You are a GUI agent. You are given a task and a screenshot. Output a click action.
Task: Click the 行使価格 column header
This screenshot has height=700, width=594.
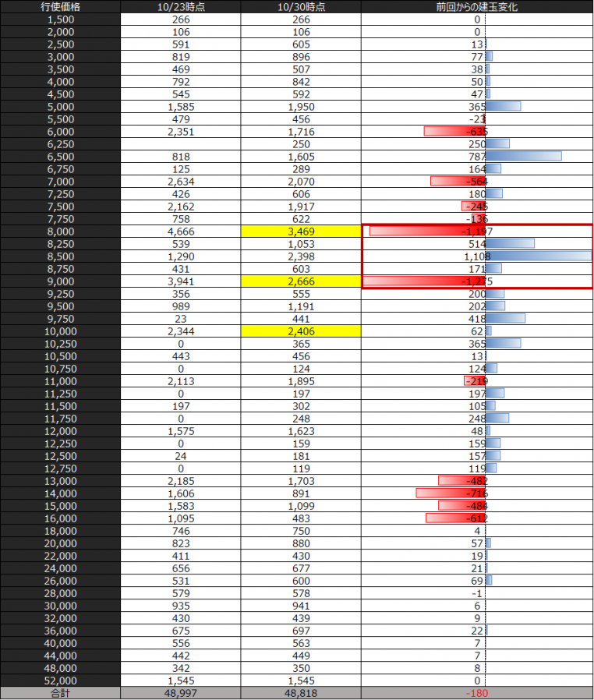(61, 7)
